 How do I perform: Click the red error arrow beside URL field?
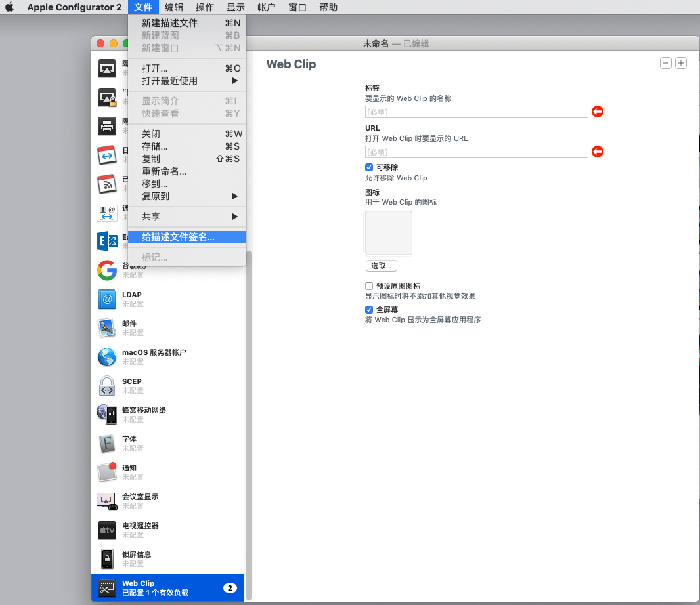[598, 152]
